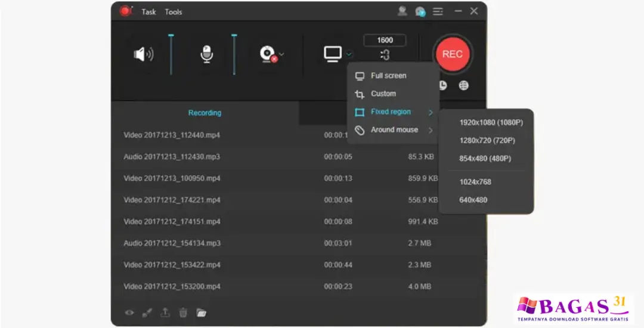Image resolution: width=644 pixels, height=328 pixels.
Task: Click the lock aspect ratio link icon
Action: pos(385,55)
